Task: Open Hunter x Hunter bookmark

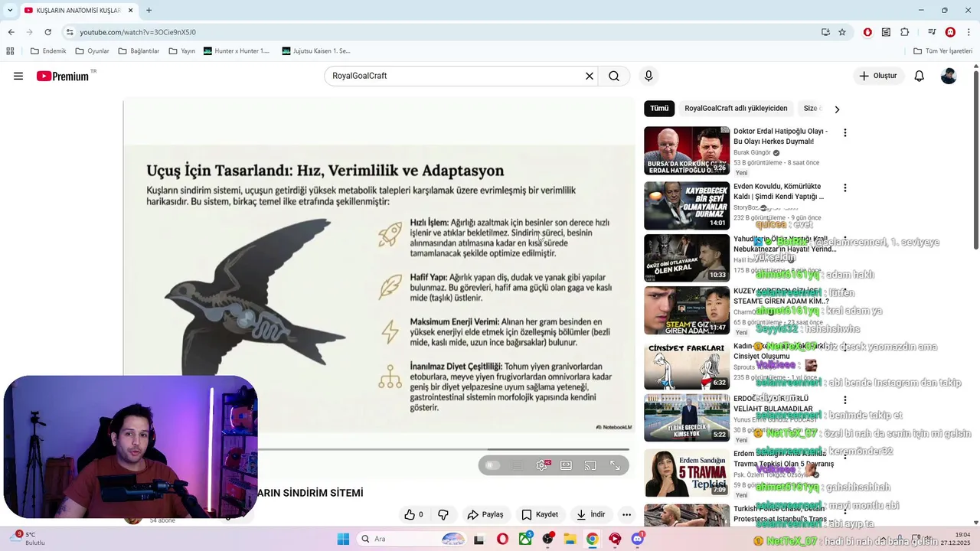Action: [237, 51]
